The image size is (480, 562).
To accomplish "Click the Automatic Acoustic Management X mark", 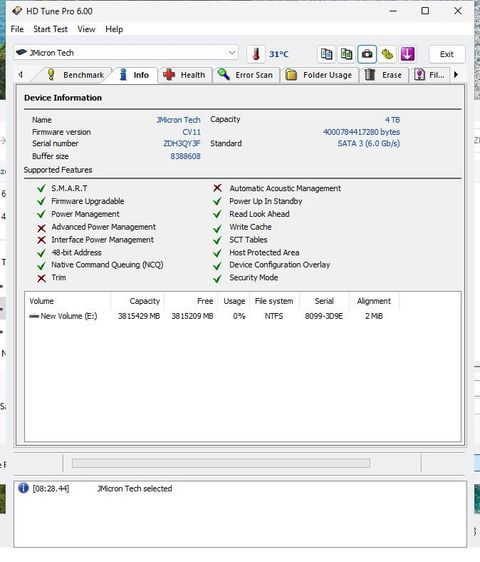I will pos(217,188).
